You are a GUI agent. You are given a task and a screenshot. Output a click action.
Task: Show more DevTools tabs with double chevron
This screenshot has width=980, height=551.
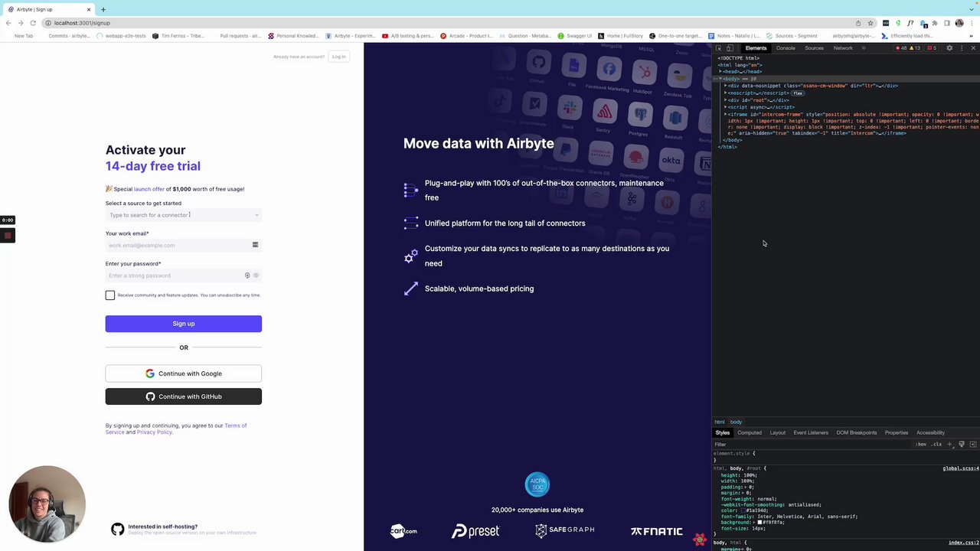click(x=863, y=48)
